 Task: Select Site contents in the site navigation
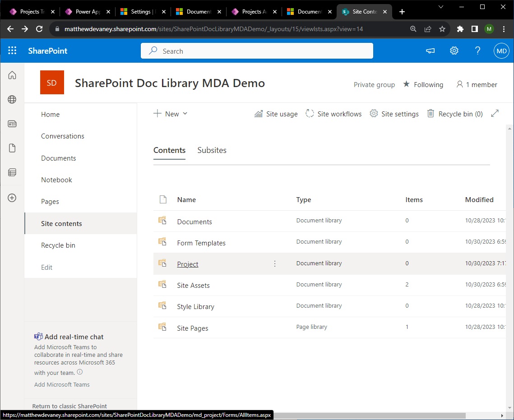61,223
